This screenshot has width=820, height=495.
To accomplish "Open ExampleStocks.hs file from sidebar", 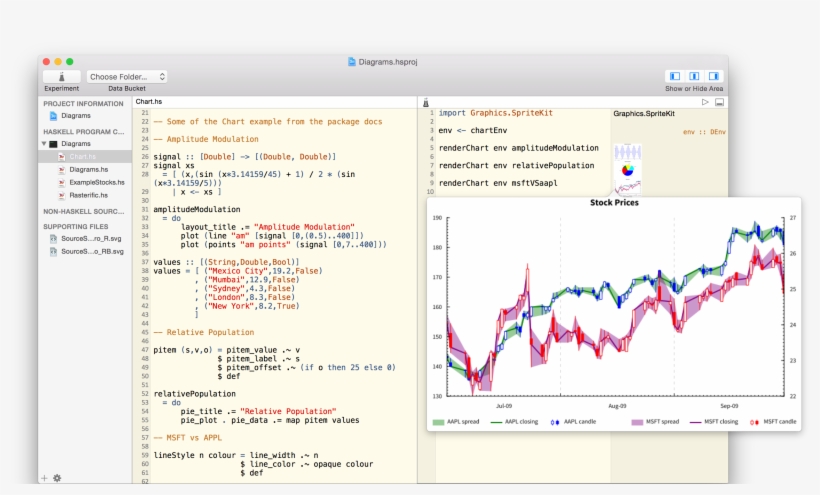I will tap(96, 183).
